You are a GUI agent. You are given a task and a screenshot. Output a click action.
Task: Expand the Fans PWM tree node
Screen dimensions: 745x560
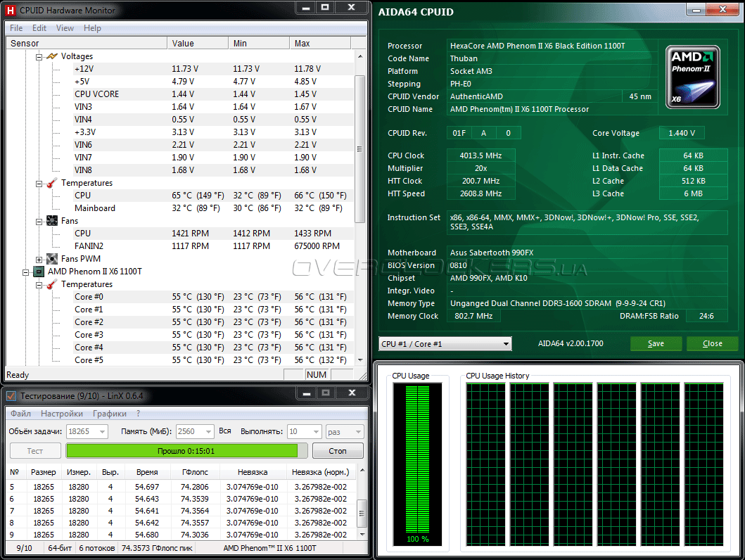39,259
